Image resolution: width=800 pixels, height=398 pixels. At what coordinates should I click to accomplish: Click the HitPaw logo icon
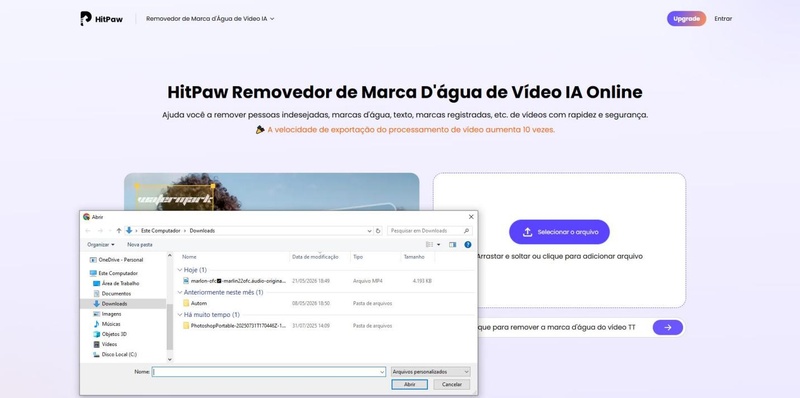pyautogui.click(x=86, y=18)
